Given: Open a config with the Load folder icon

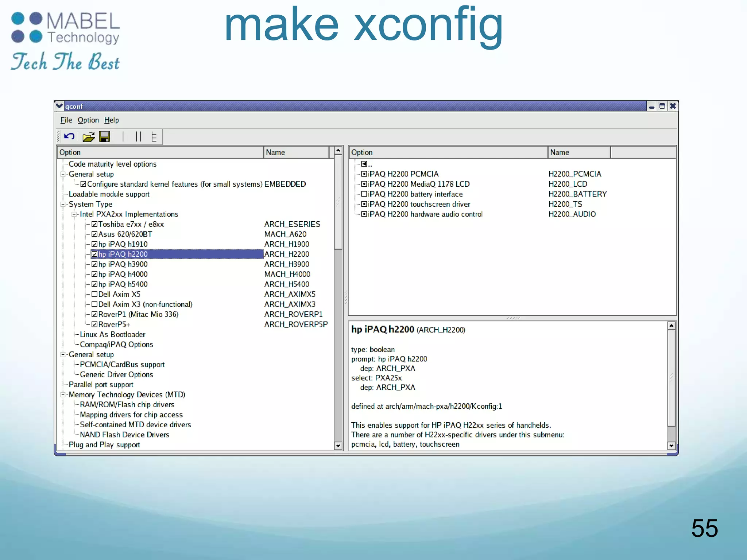Looking at the screenshot, I should 88,137.
